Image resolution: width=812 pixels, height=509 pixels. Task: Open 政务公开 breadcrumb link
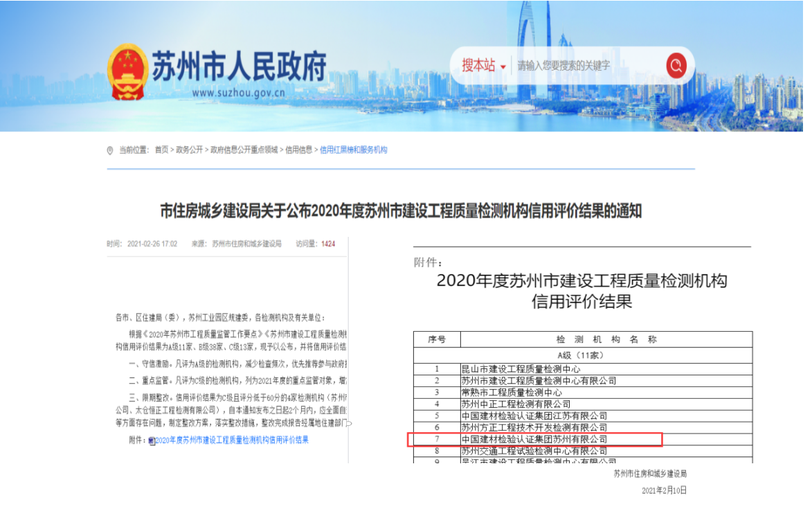(189, 150)
